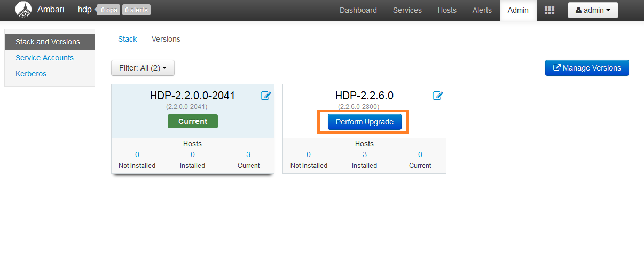Image resolution: width=644 pixels, height=273 pixels.
Task: Click the (2.2.6.0-2800) build number text
Action: click(x=358, y=106)
